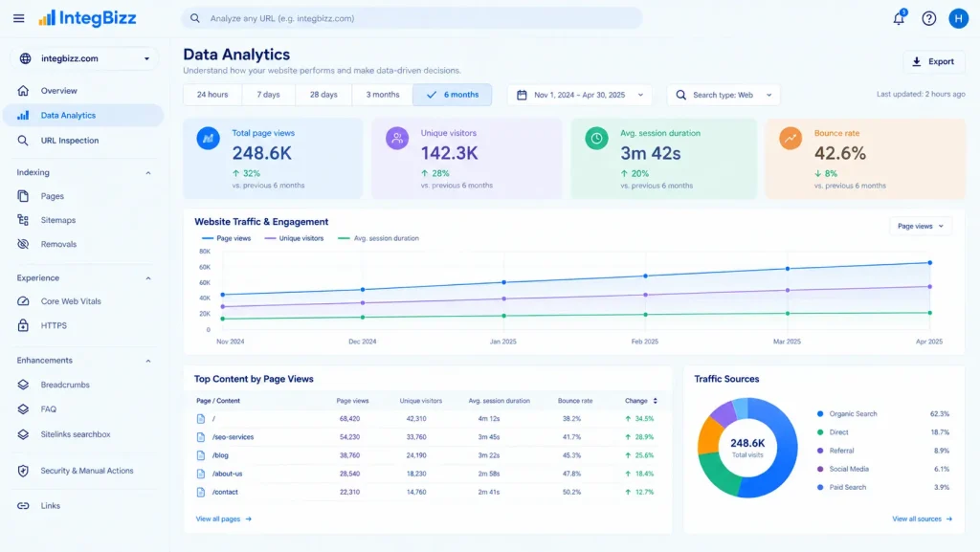This screenshot has height=552, width=980.
Task: Collapse the Indexing sidebar section
Action: click(x=148, y=173)
